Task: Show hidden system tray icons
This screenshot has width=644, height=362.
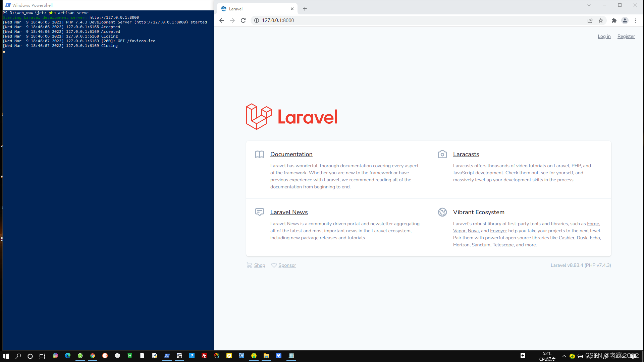Action: (x=564, y=356)
